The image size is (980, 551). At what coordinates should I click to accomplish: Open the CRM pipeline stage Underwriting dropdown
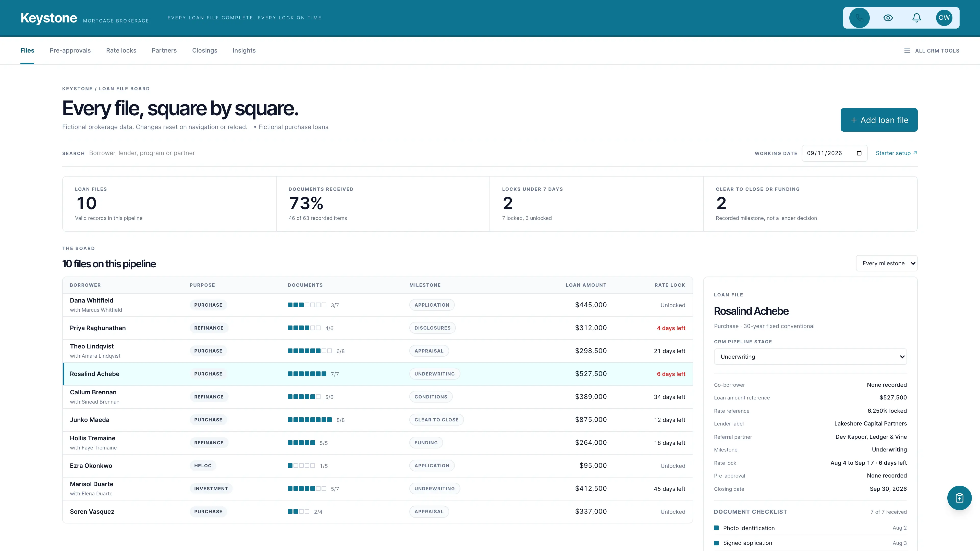[x=810, y=357]
